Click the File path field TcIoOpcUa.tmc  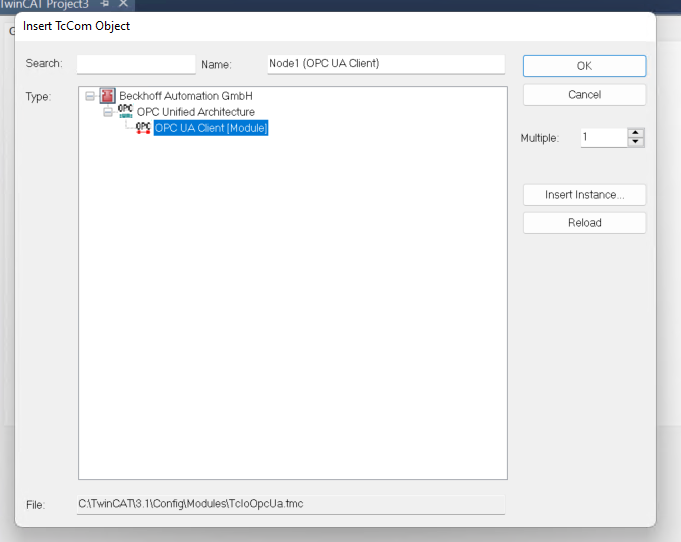tap(291, 504)
